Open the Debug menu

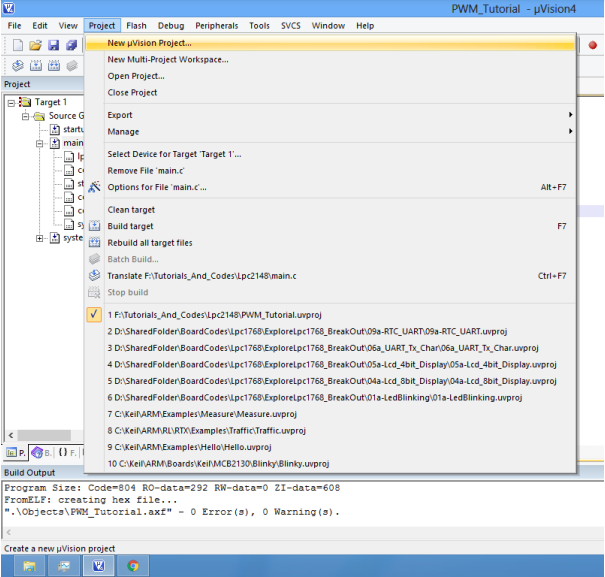(x=171, y=25)
